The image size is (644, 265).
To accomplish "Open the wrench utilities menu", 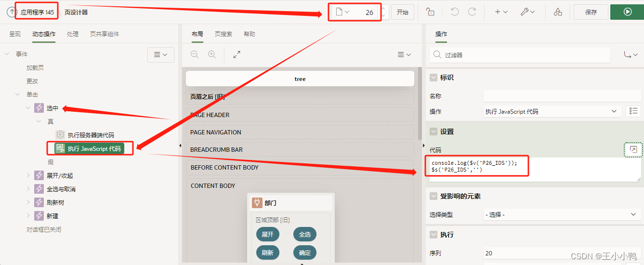I will click(x=528, y=12).
